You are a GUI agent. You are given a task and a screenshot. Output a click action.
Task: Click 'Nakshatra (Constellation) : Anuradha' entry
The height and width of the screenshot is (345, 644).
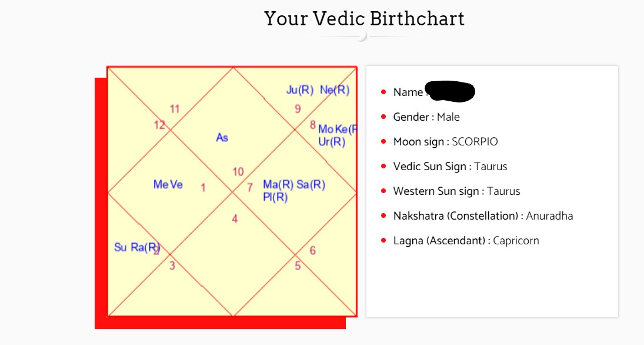483,216
